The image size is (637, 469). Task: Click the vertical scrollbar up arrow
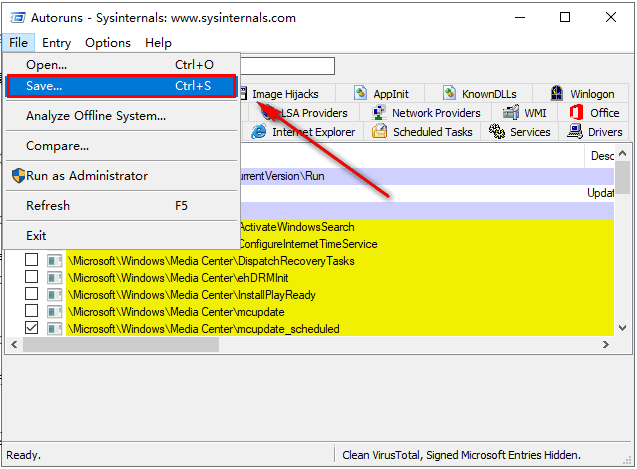622,154
